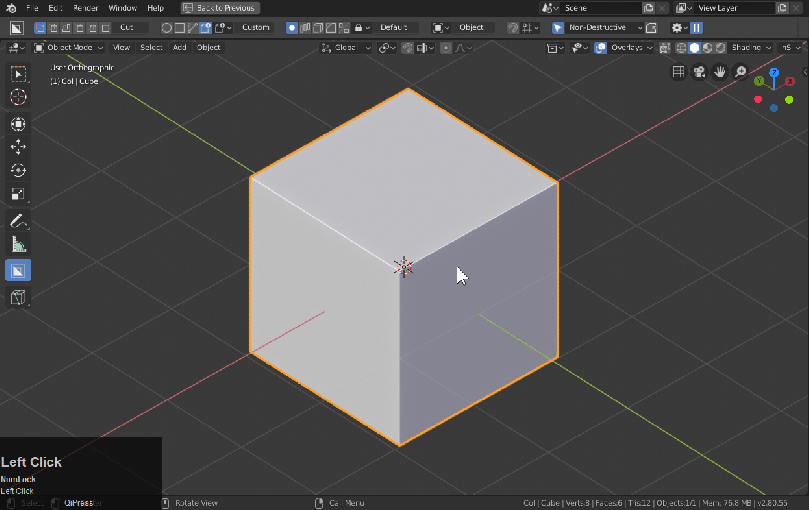The height and width of the screenshot is (510, 809).
Task: Expand the Non-Destructive mode dropdown
Action: coord(600,28)
